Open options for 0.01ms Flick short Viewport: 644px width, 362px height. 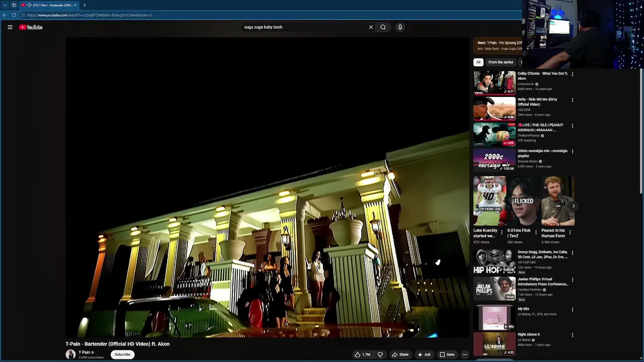[x=536, y=232]
